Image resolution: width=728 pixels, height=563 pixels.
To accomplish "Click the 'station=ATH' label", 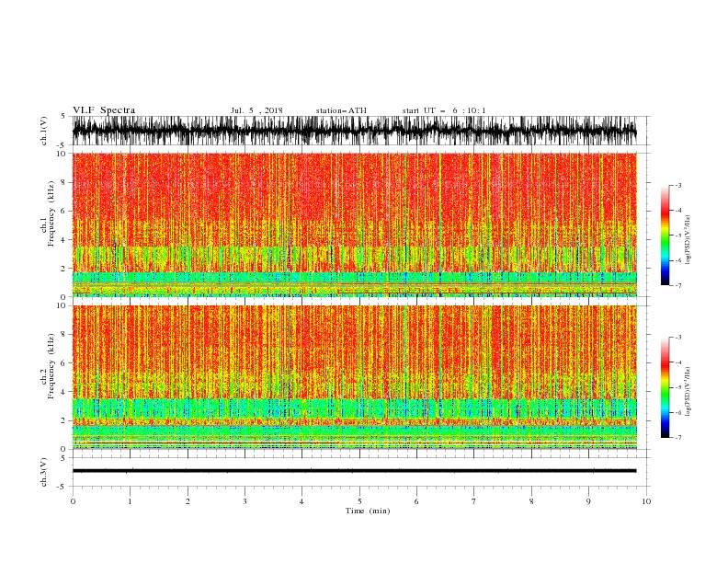I will [341, 110].
